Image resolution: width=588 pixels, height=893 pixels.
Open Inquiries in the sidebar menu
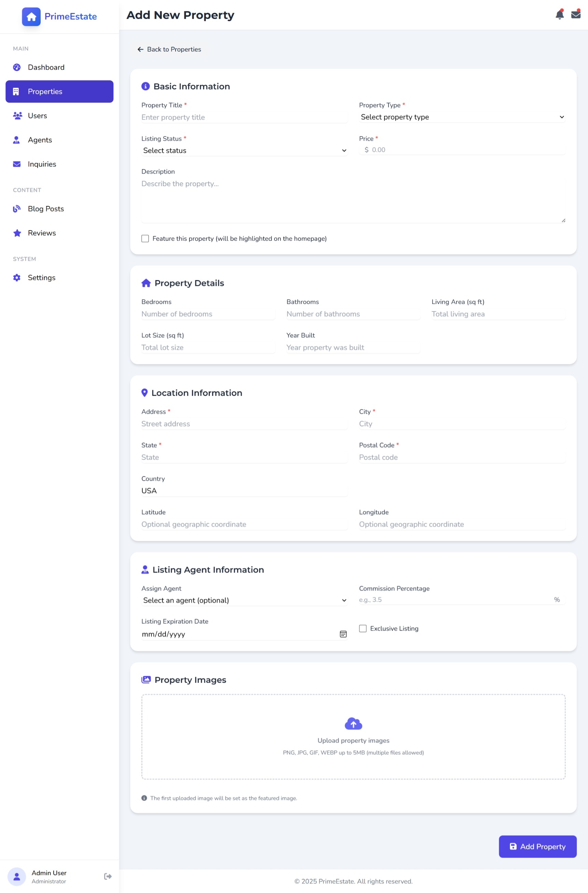click(42, 164)
